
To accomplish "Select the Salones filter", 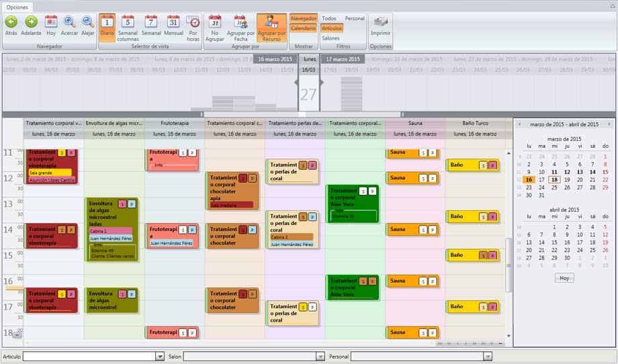I will click(330, 38).
